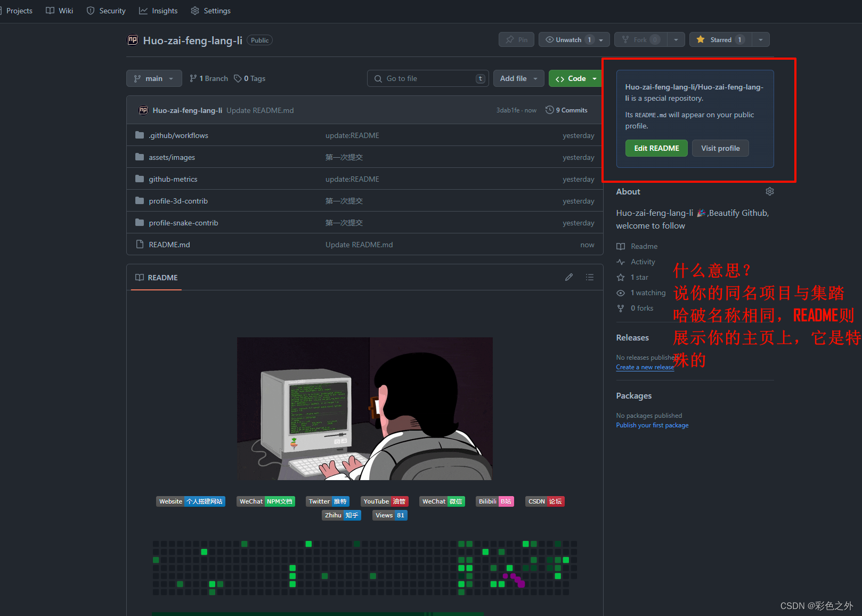The height and width of the screenshot is (616, 862).
Task: Open the latest commit message Update README.md
Action: [x=260, y=110]
